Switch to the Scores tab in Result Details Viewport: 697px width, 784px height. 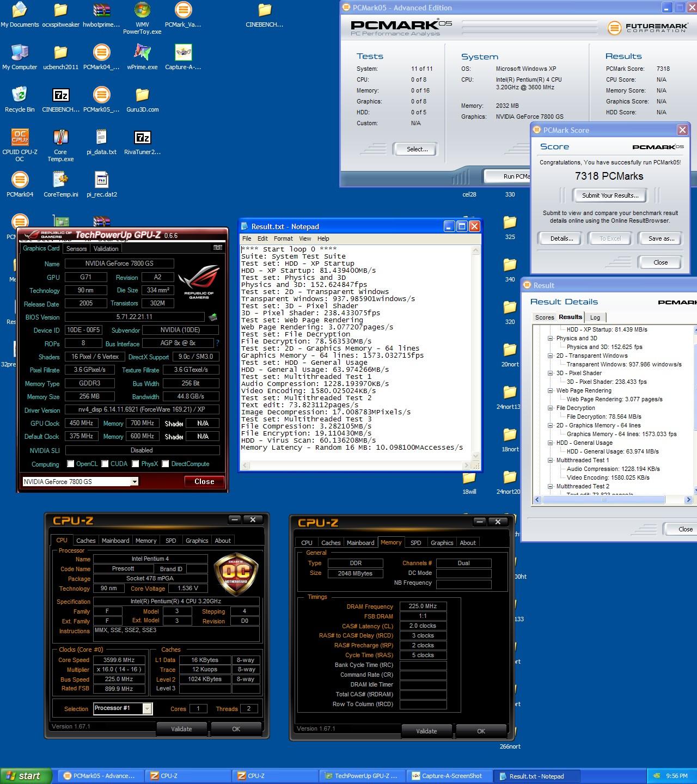click(545, 317)
